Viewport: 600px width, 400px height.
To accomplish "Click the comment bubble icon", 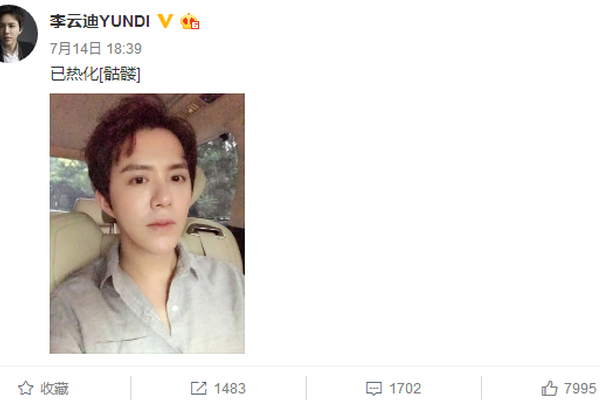I will tap(374, 389).
